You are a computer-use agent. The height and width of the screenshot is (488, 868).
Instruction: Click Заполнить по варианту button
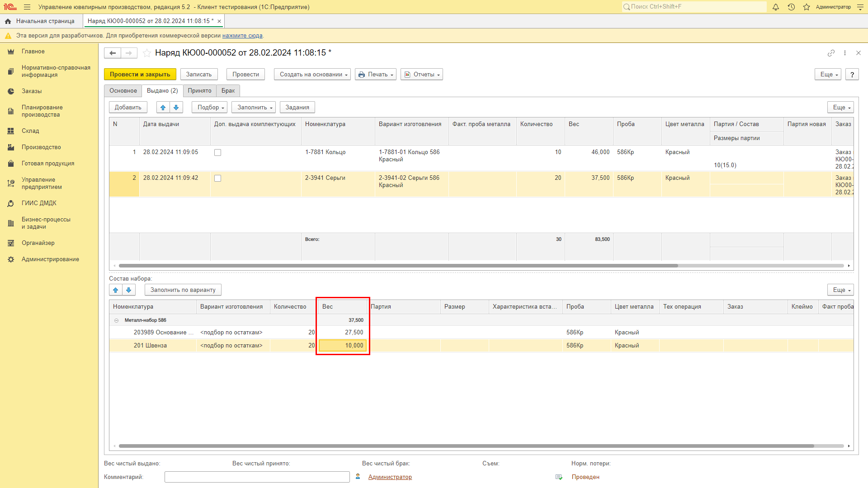coord(183,290)
